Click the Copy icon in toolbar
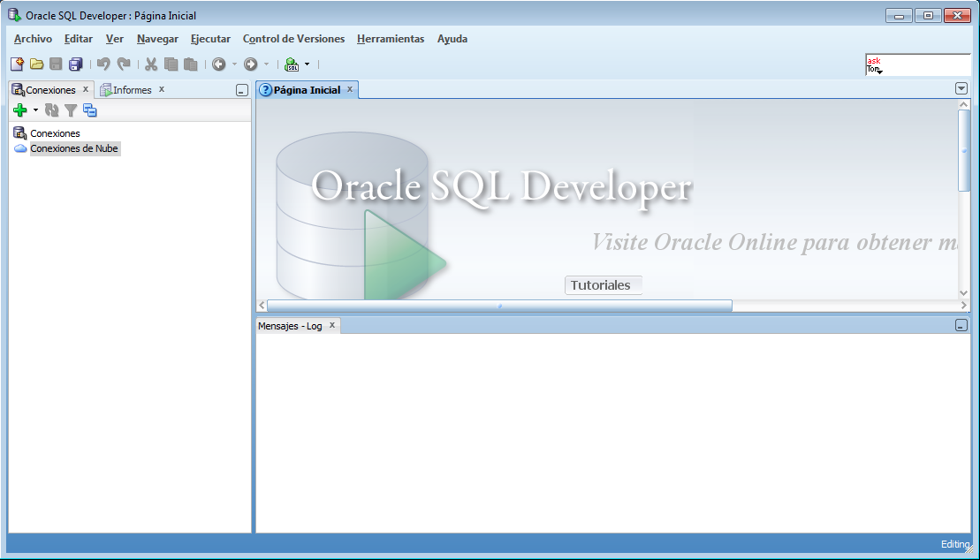This screenshot has height=560, width=980. pyautogui.click(x=171, y=64)
